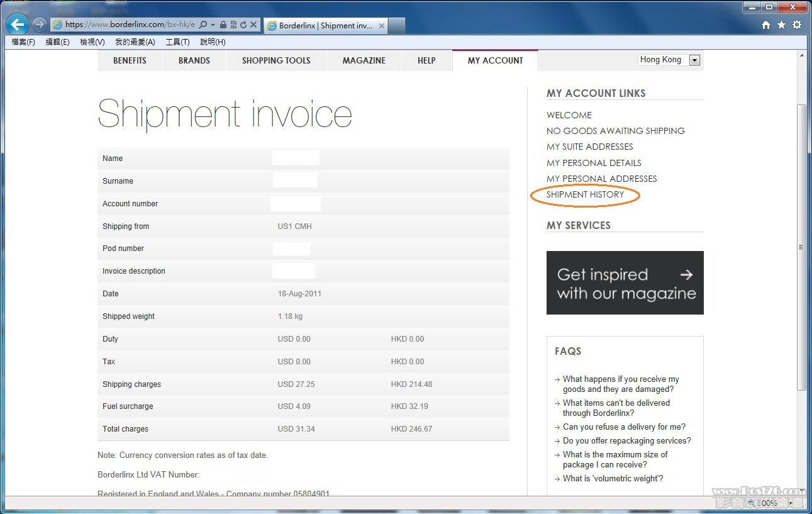Open FAQ about repackaging services
Viewport: 812px width, 514px height.
626,440
